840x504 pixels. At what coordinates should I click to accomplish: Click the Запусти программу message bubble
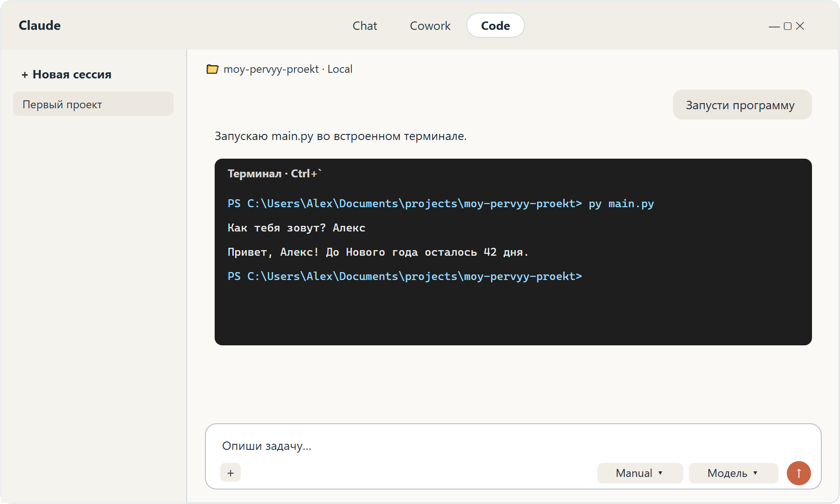coord(742,105)
